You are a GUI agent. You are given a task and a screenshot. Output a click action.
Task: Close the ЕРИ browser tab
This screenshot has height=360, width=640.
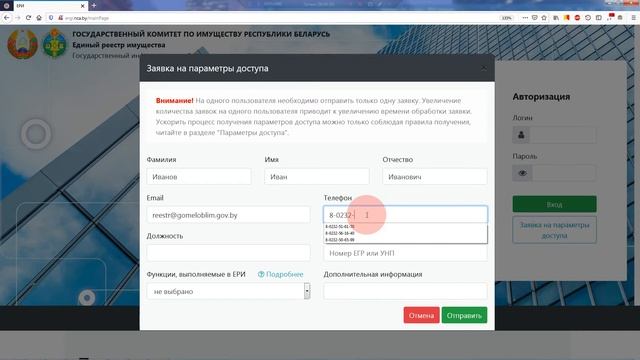click(82, 6)
